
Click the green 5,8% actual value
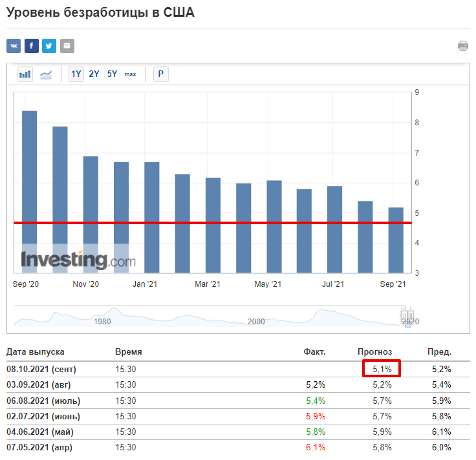[316, 432]
